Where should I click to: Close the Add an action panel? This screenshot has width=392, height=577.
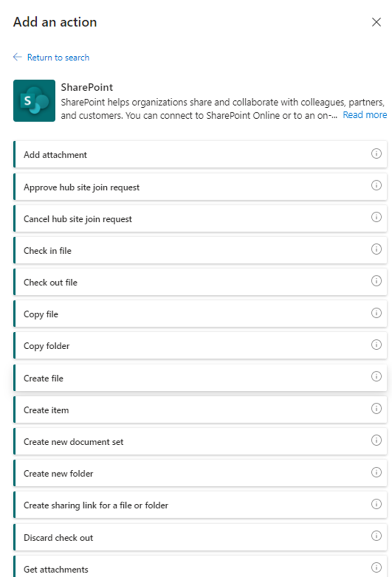click(x=376, y=22)
